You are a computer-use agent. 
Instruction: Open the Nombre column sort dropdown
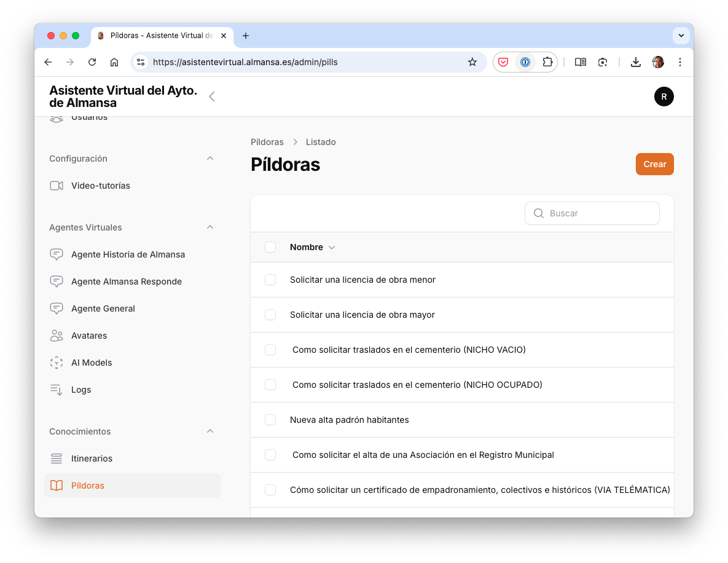331,247
